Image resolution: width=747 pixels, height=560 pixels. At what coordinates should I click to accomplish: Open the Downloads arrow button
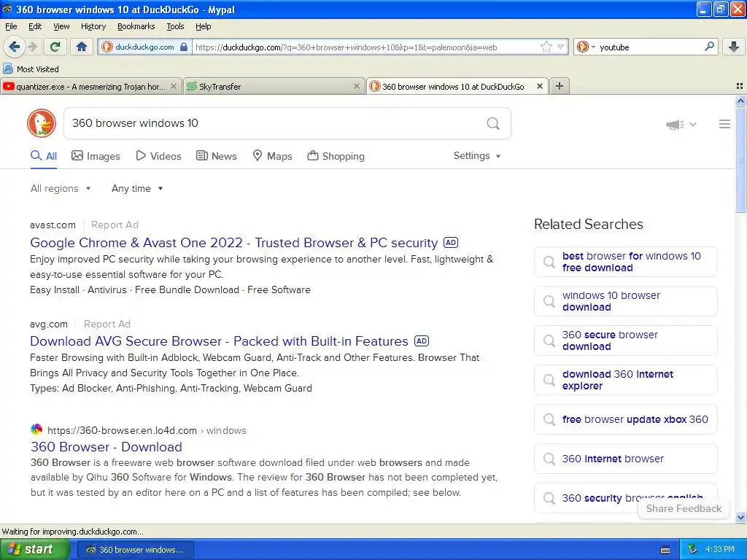tap(734, 47)
